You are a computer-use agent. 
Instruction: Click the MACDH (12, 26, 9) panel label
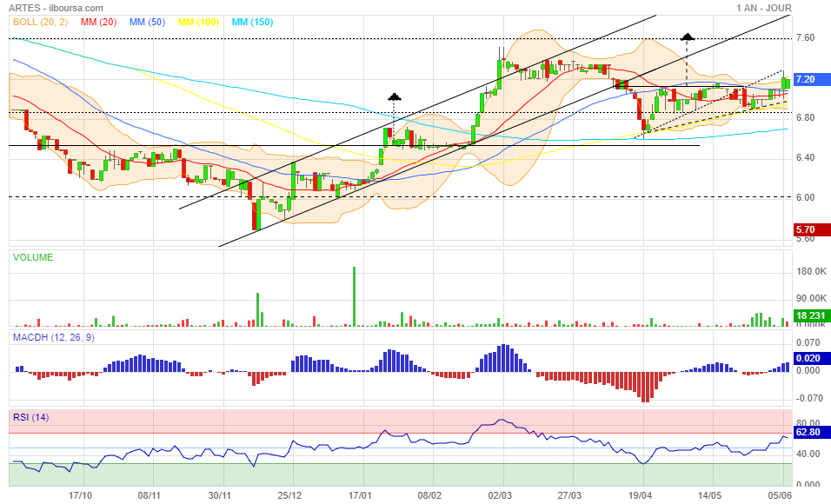coord(54,337)
